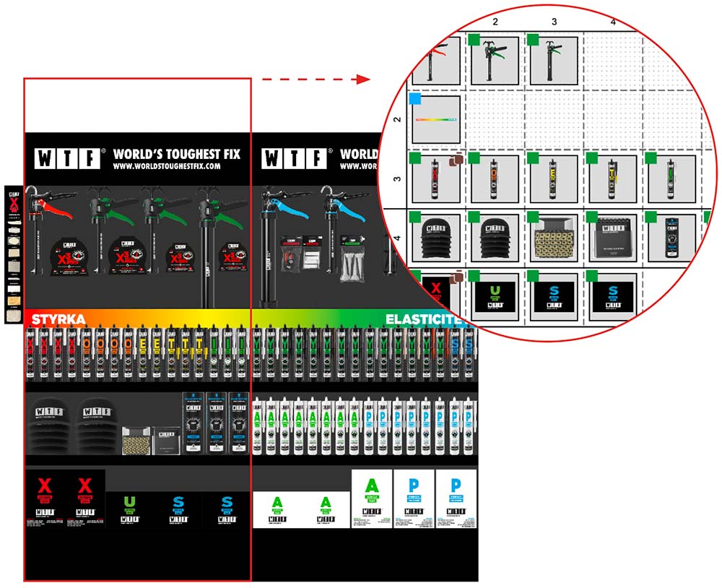The width and height of the screenshot is (722, 588).
Task: Click row header 4 in the grid
Action: 397,238
